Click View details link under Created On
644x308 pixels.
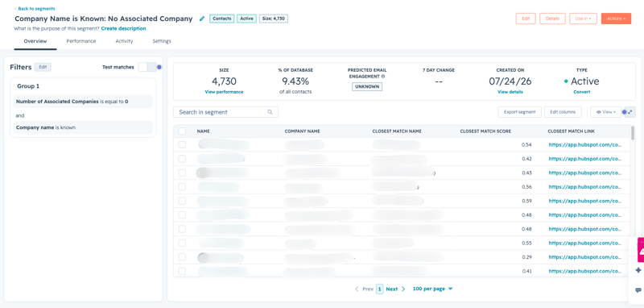510,92
